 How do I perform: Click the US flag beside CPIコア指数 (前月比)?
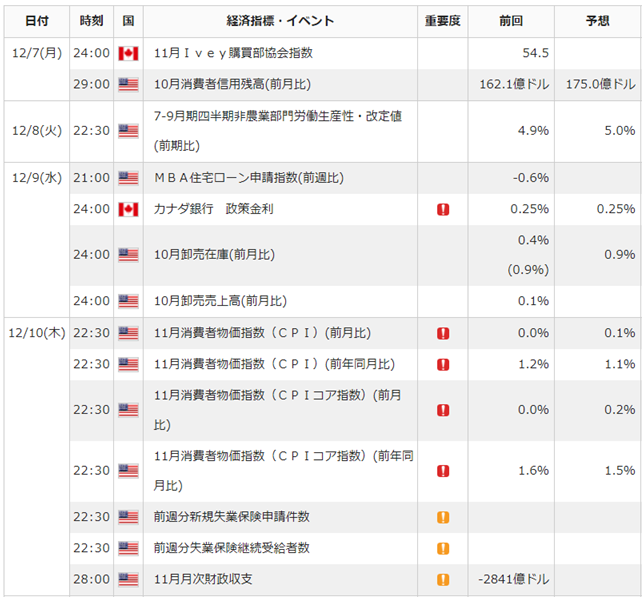(128, 410)
